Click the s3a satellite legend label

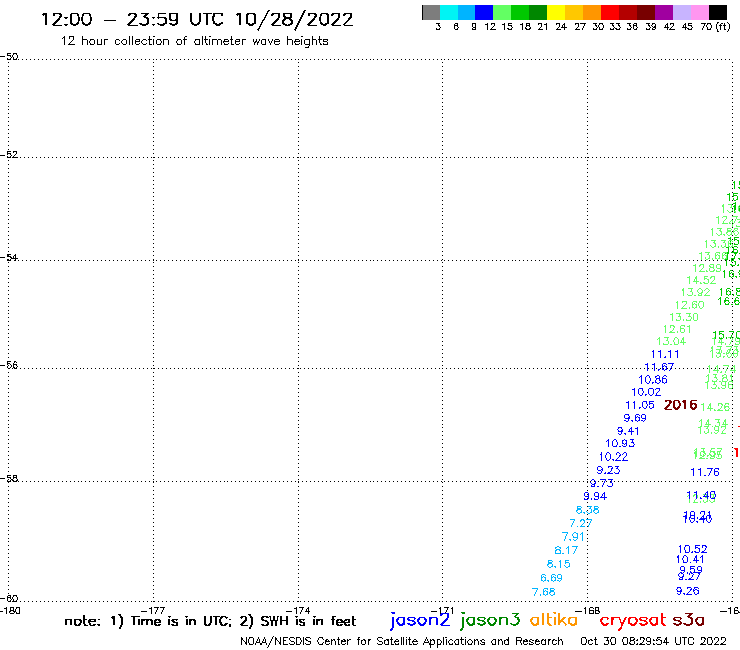[688, 620]
